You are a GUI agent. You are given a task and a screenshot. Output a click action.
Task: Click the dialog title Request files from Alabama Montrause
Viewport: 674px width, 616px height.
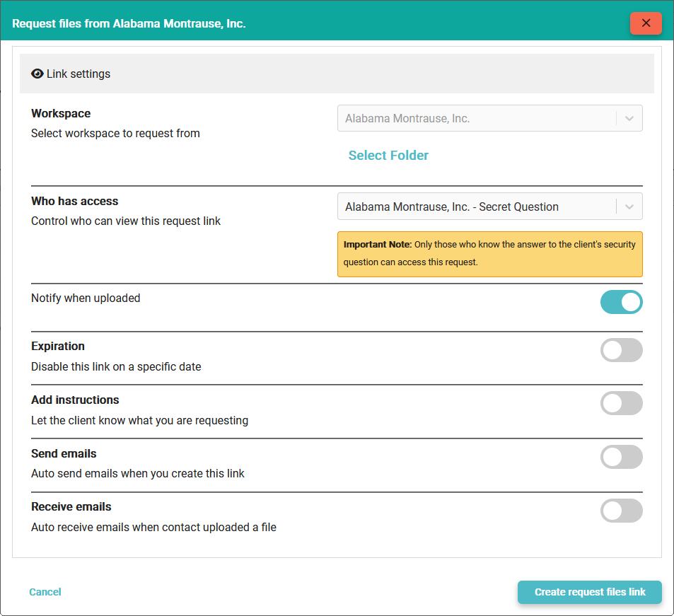pos(129,23)
